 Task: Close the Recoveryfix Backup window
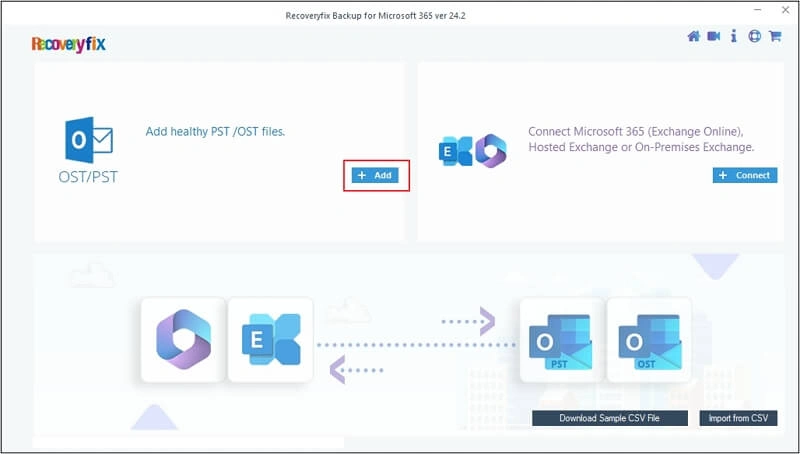tap(785, 10)
